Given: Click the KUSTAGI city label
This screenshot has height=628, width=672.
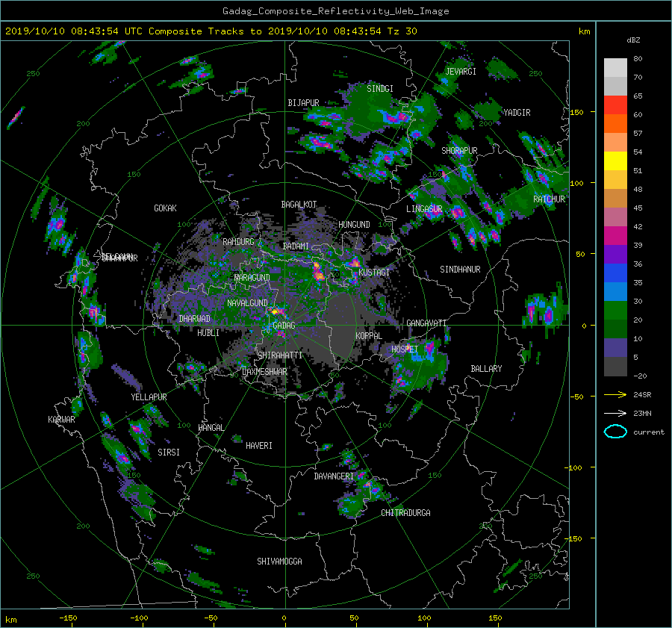Looking at the screenshot, I should point(374,273).
